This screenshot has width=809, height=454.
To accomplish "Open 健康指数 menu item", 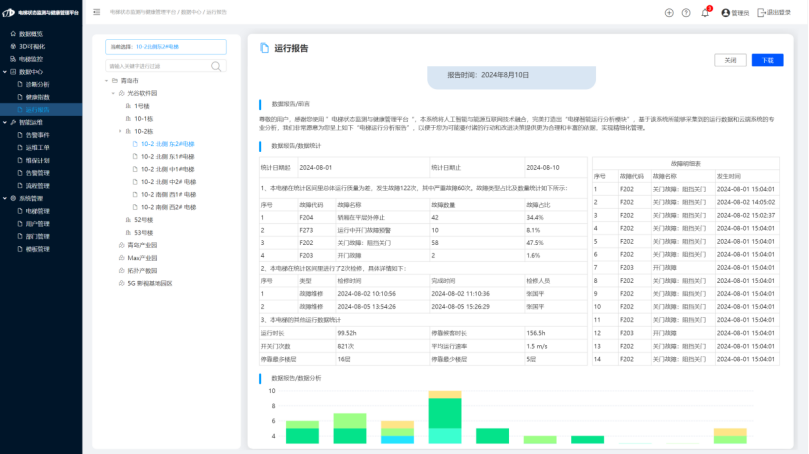I will (x=38, y=97).
